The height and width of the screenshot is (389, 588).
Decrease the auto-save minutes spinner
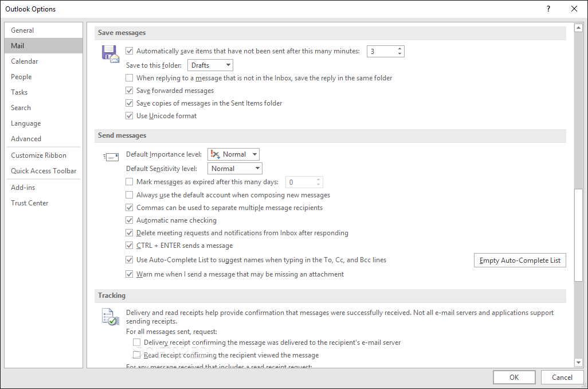point(400,54)
